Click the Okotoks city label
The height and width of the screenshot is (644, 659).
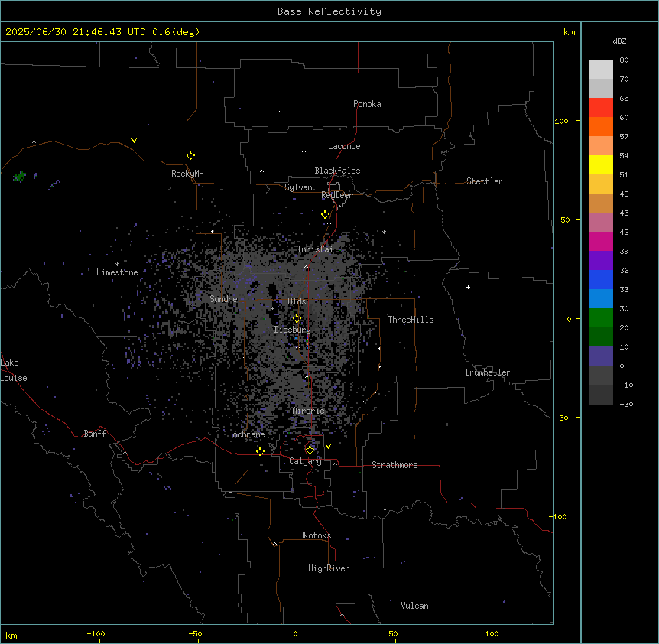coord(315,535)
